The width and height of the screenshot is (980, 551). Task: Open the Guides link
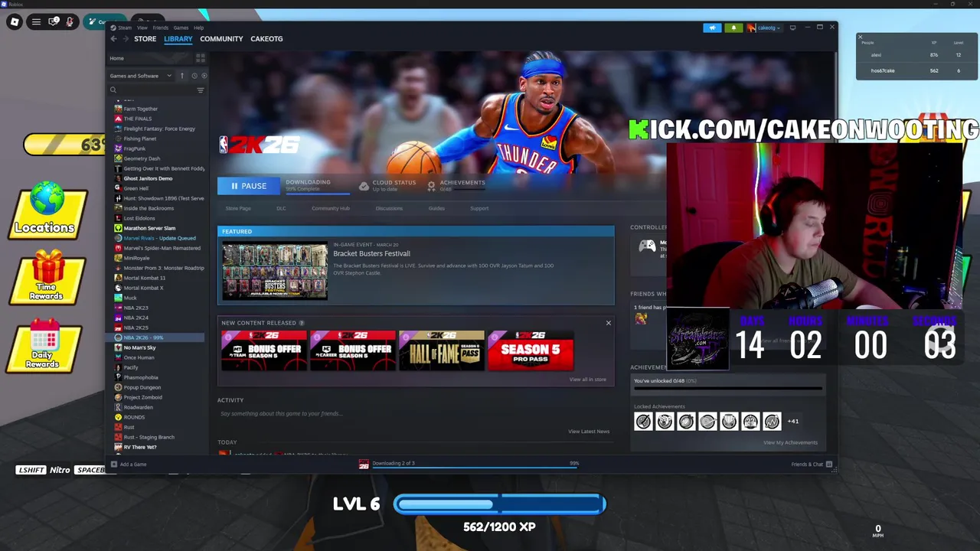436,208
